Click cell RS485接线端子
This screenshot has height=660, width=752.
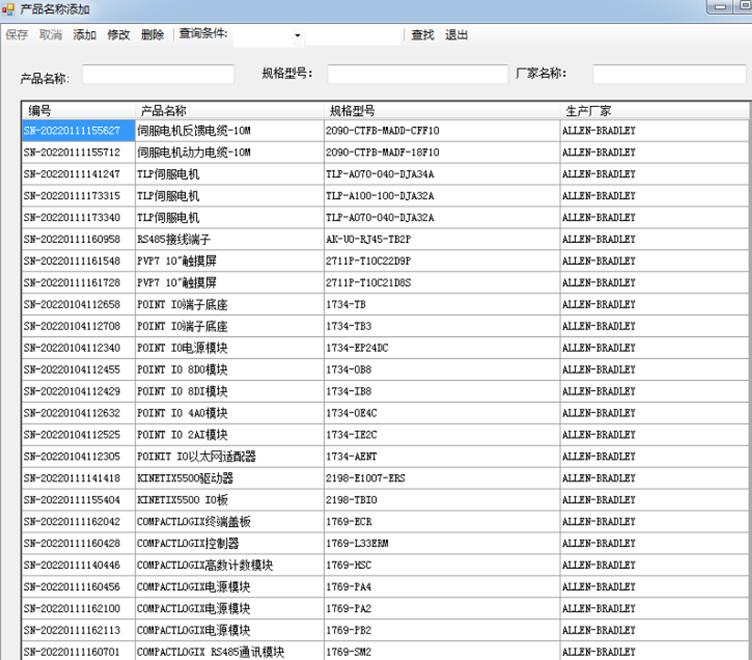pos(229,239)
